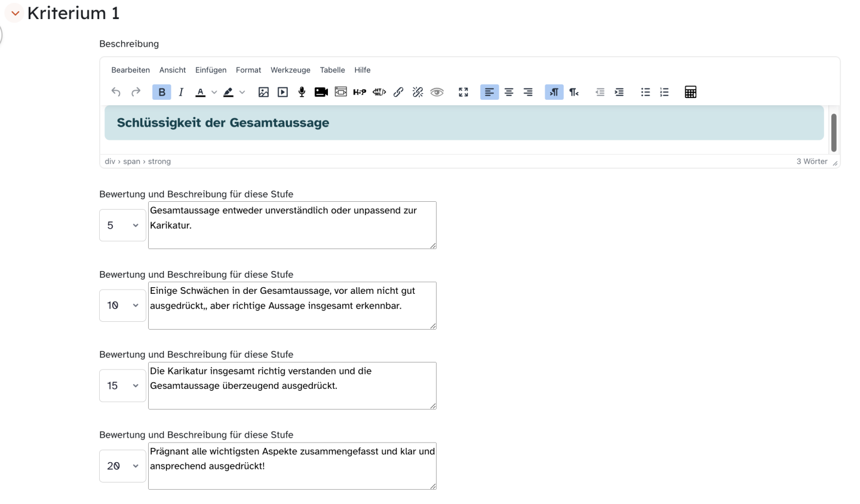Click into 'Einige Schwächen' description text area
The width and height of the screenshot is (860, 504).
[292, 305]
